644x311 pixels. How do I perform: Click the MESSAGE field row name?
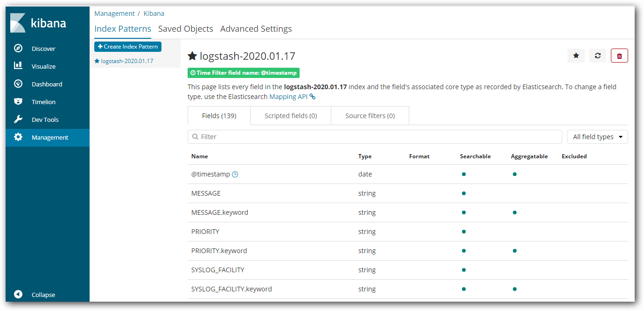pyautogui.click(x=206, y=193)
